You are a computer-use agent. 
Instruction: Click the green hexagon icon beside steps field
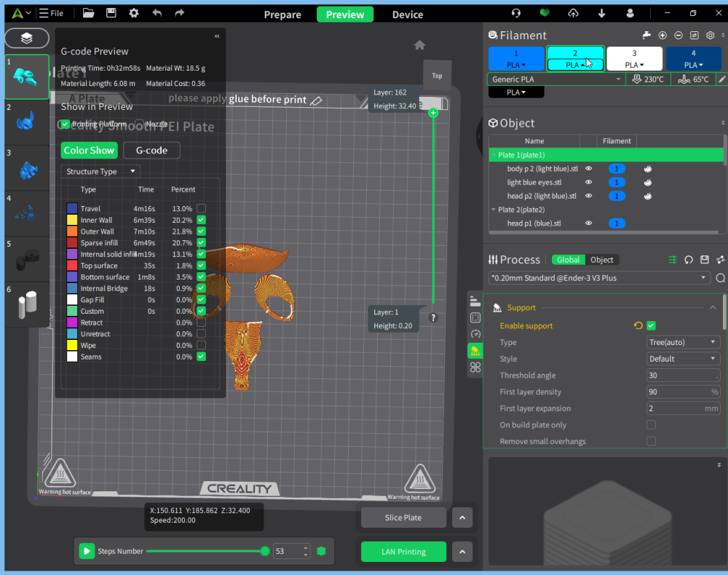[321, 551]
